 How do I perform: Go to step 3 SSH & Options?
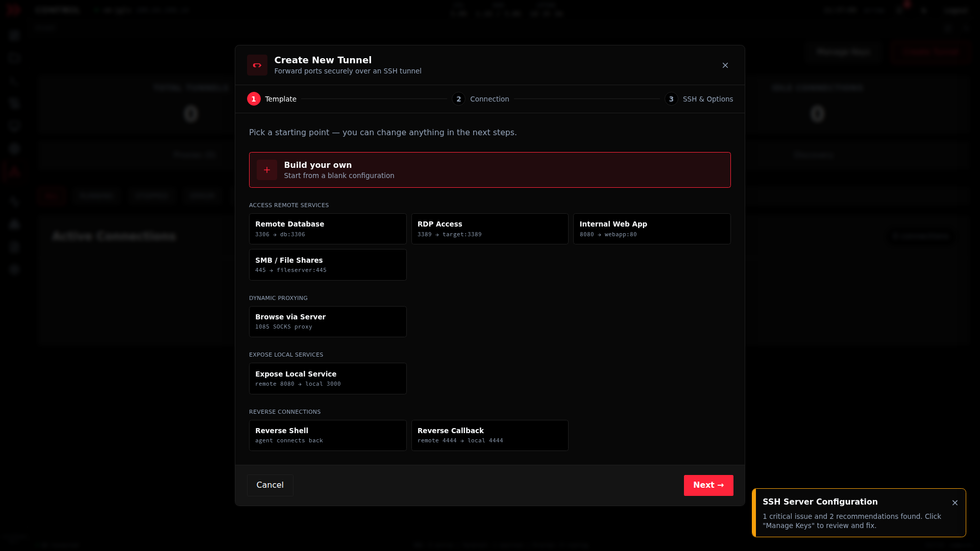pos(699,99)
